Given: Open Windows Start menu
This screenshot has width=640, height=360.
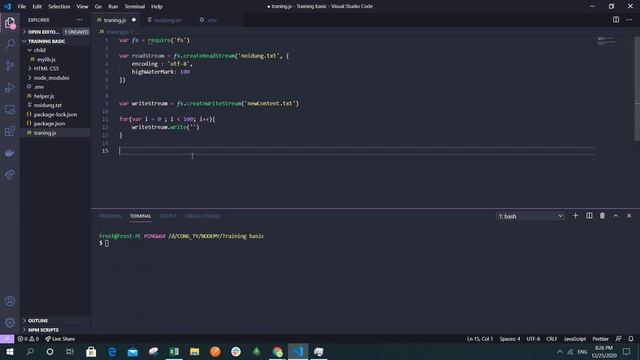Looking at the screenshot, I should [x=9, y=351].
